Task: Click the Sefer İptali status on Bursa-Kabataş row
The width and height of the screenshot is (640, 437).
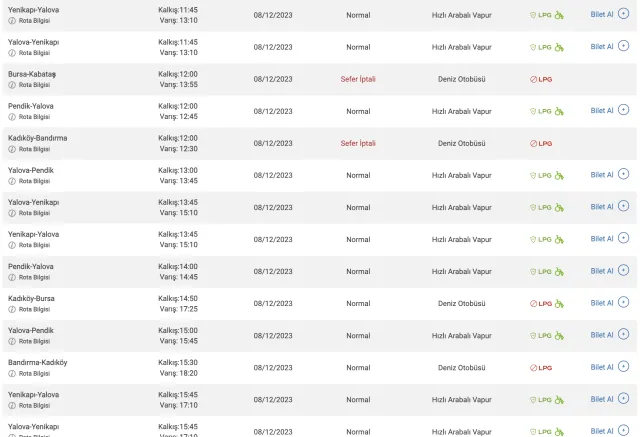Action: (x=358, y=79)
